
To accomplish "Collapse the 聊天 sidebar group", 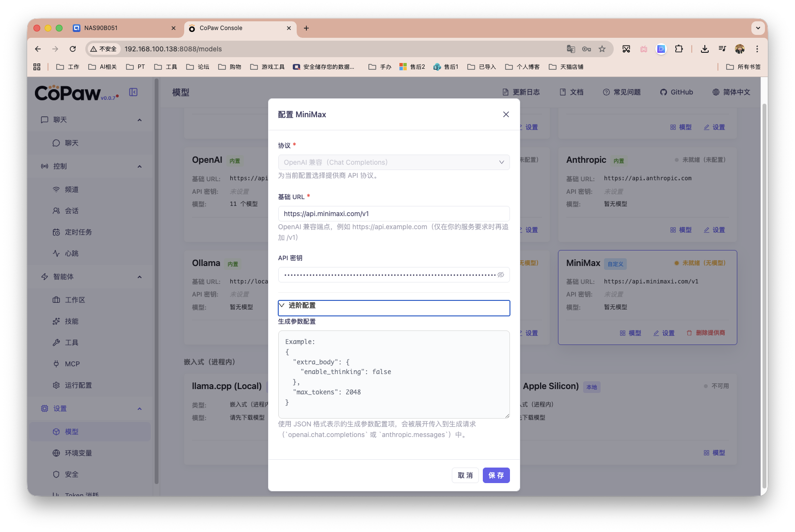I will coord(91,120).
